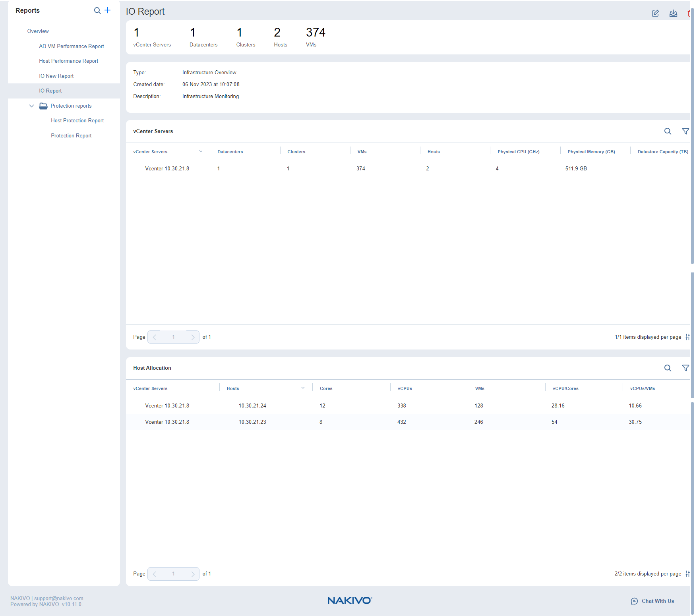Image resolution: width=695 pixels, height=616 pixels.
Task: Open search in vCenter Servers table
Action: tap(668, 131)
